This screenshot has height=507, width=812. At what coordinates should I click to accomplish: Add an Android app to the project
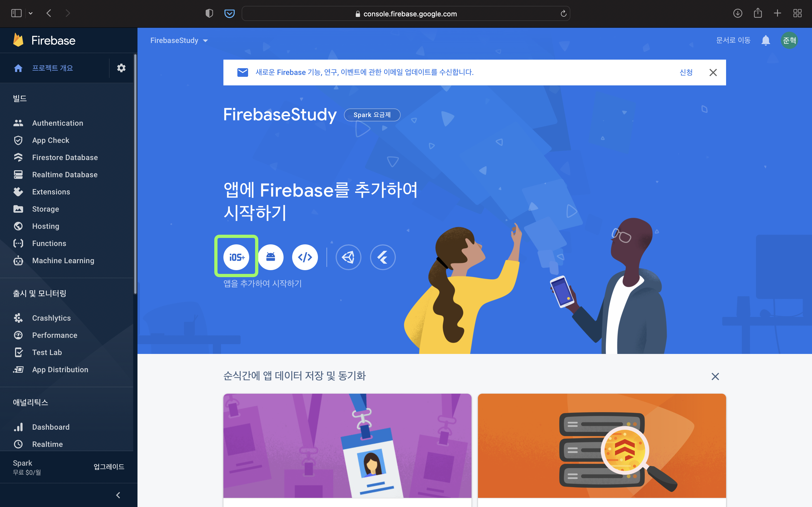[271, 257]
